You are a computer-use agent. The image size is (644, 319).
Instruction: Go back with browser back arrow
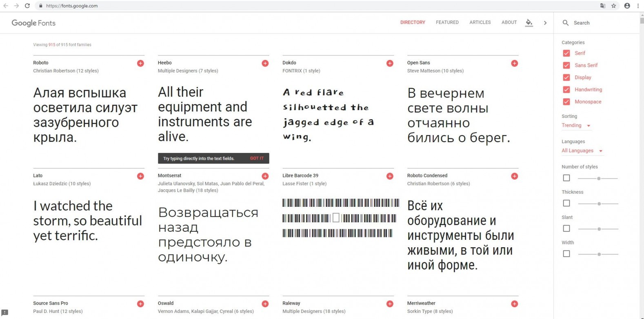coord(6,6)
